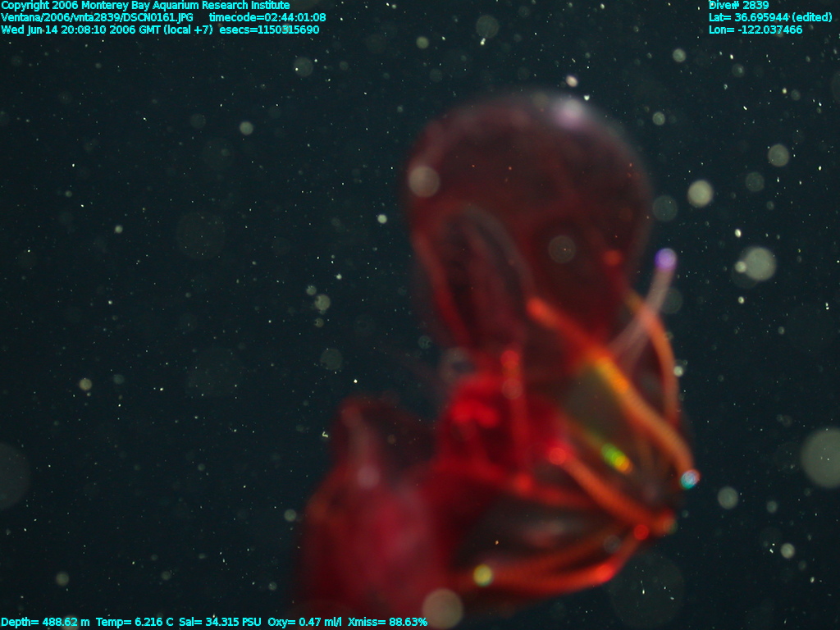840x630 pixels.
Task: Click the Sal= 34.315 PSU reading
Action: [x=220, y=622]
